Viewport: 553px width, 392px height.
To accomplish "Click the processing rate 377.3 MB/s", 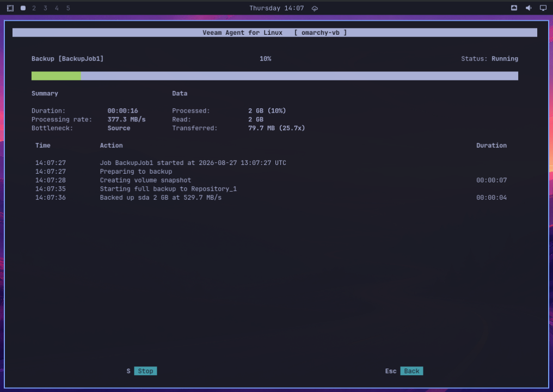I will tap(127, 119).
